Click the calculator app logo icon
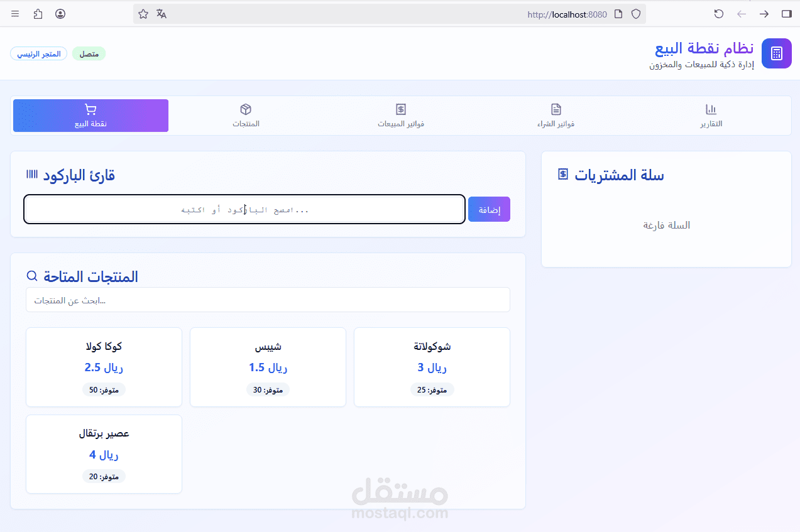 [x=777, y=53]
